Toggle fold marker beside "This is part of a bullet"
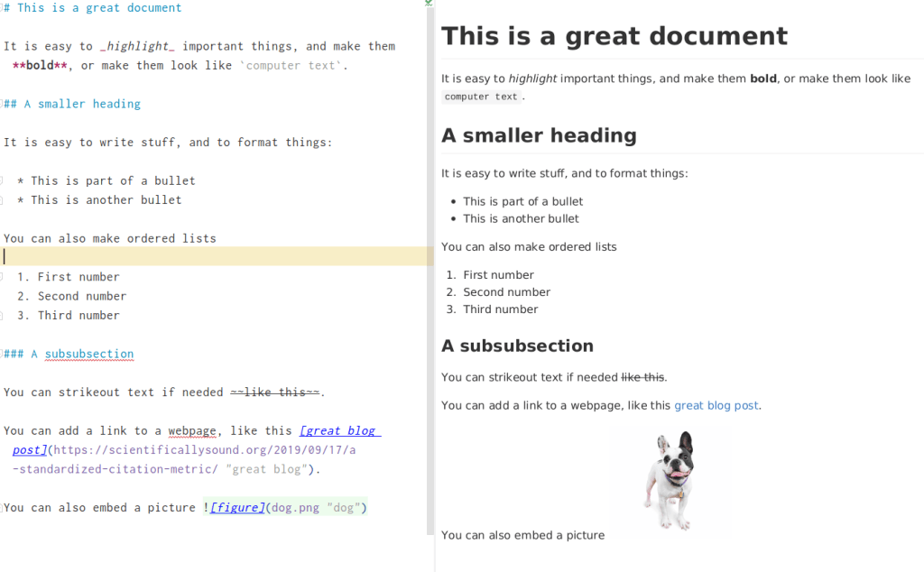Screen dimensions: 924x572 (2, 180)
